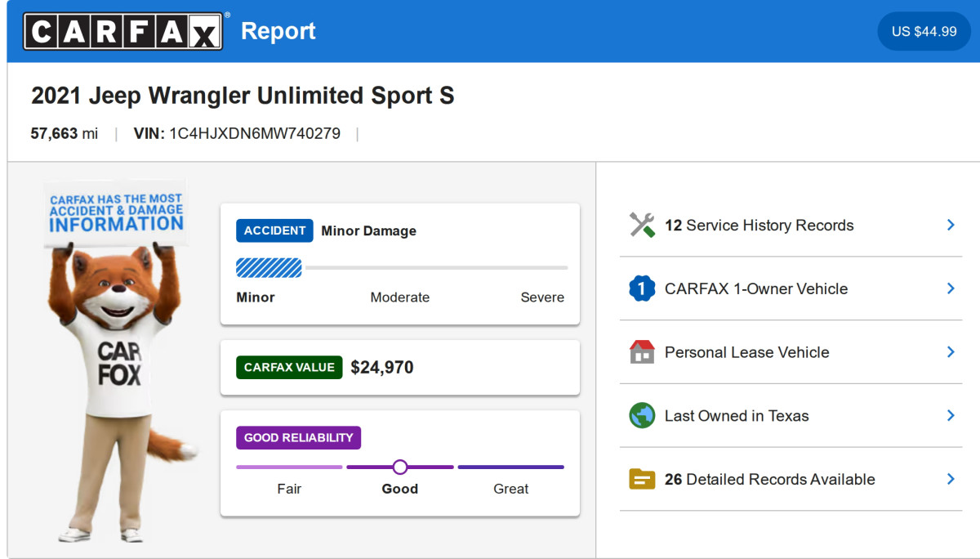This screenshot has height=559, width=980.
Task: Click the house Personal Lease icon
Action: click(642, 352)
